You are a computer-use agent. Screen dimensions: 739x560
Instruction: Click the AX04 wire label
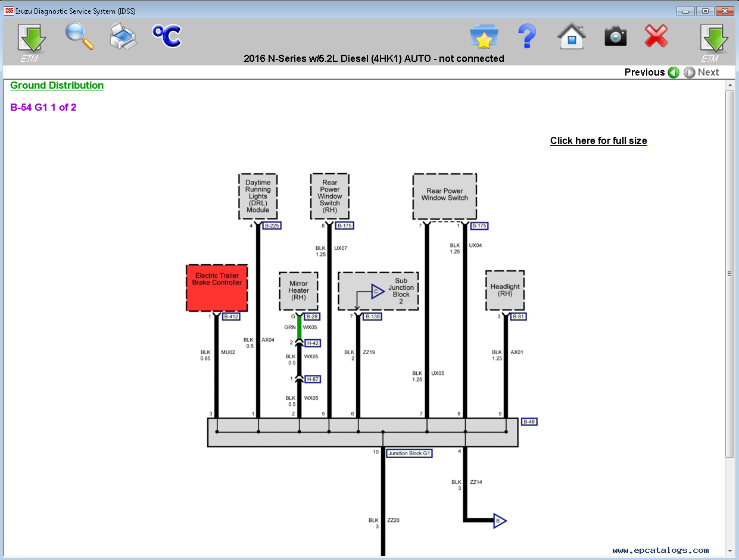[x=268, y=340]
